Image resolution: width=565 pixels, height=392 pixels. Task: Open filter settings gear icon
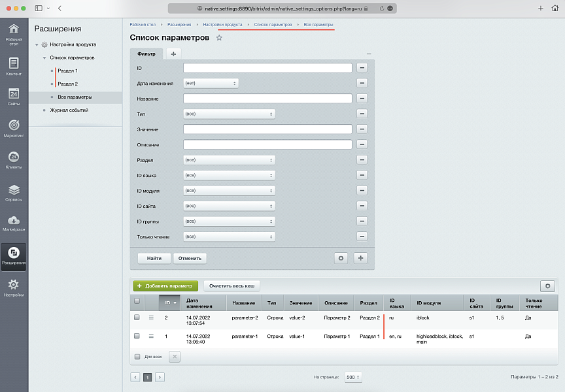340,258
